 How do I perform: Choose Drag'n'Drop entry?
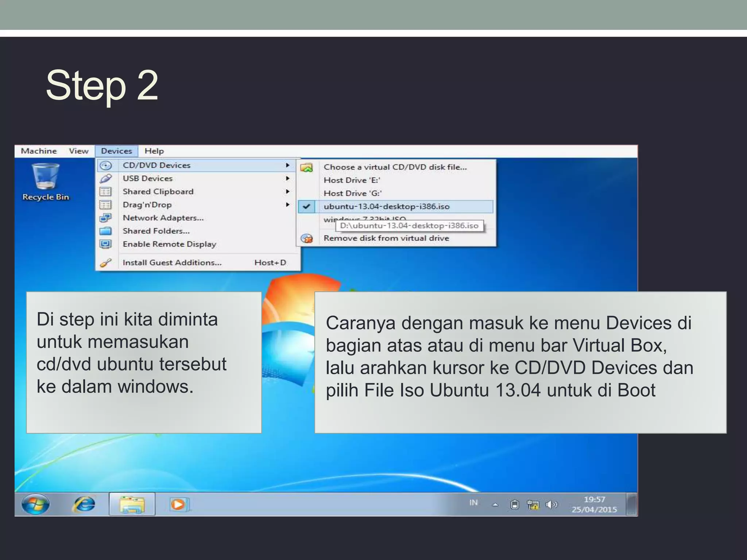pos(196,205)
